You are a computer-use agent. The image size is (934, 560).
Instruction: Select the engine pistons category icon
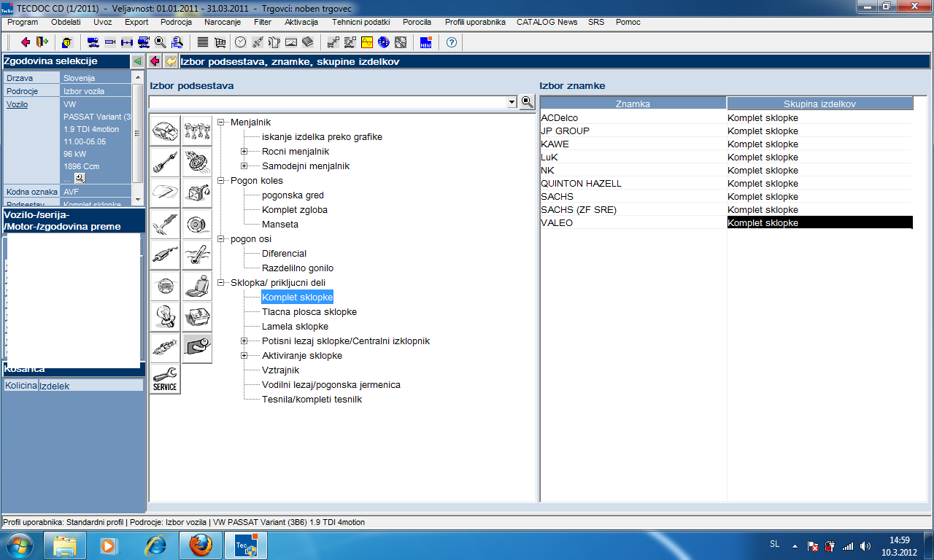(x=197, y=130)
